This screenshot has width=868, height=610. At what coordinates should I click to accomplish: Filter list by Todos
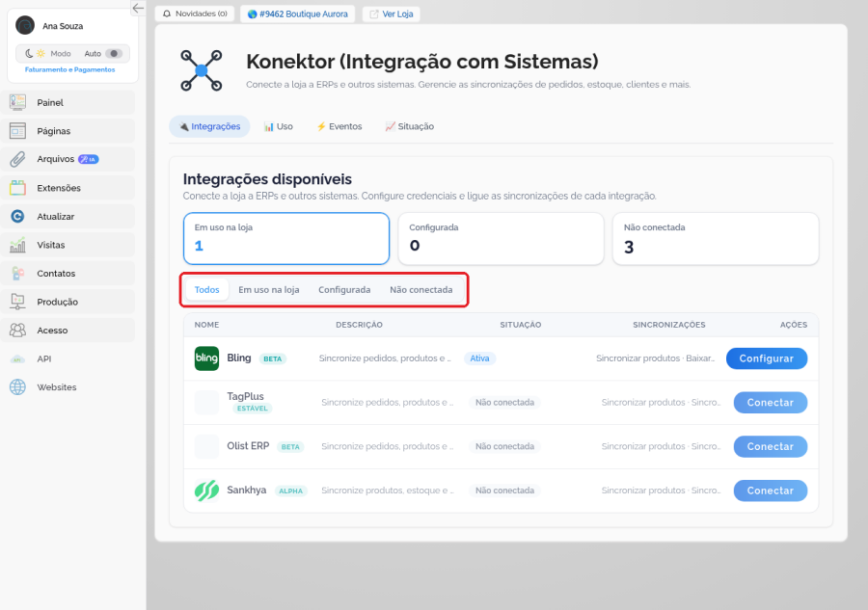click(x=207, y=290)
